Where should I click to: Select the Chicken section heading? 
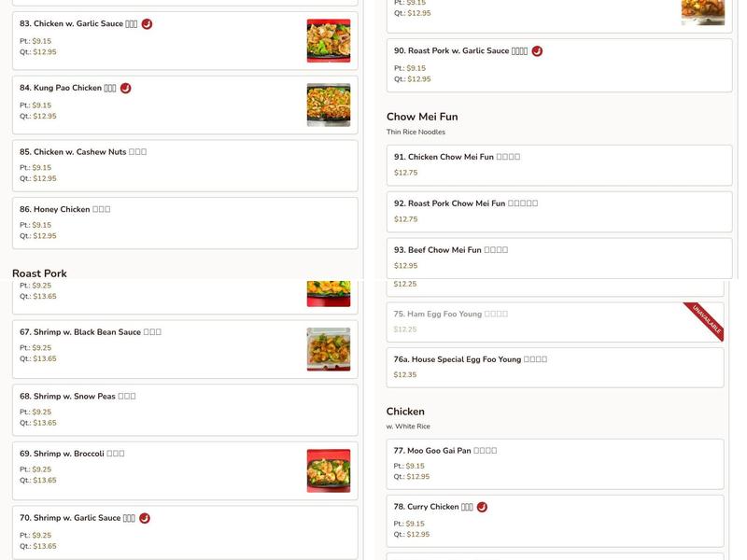(x=406, y=411)
